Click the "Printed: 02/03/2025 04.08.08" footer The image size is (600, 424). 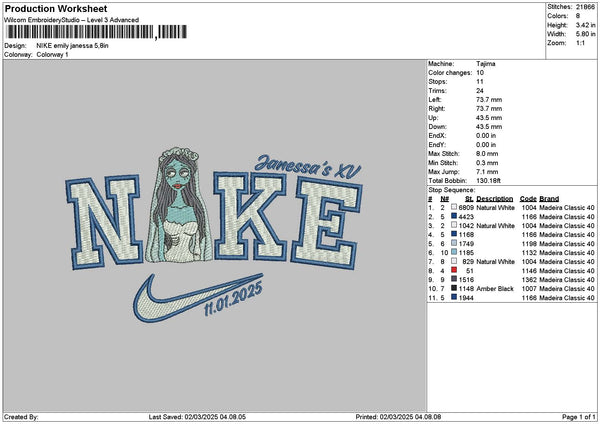tap(398, 417)
